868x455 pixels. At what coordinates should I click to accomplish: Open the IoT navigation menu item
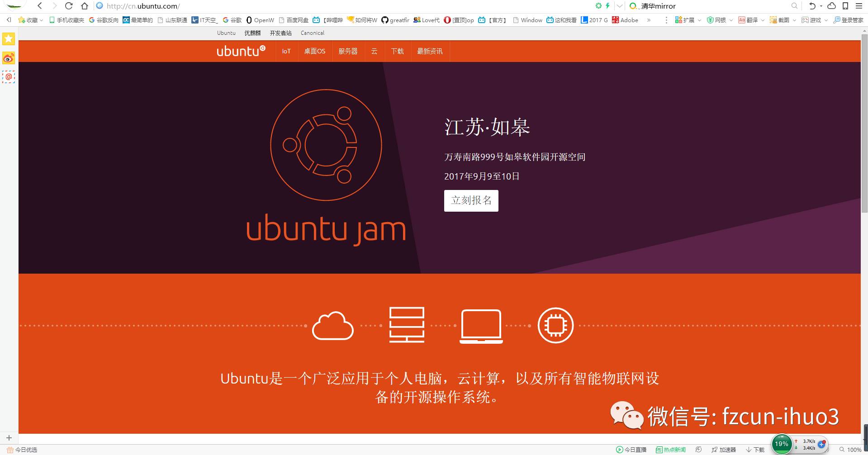tap(286, 51)
